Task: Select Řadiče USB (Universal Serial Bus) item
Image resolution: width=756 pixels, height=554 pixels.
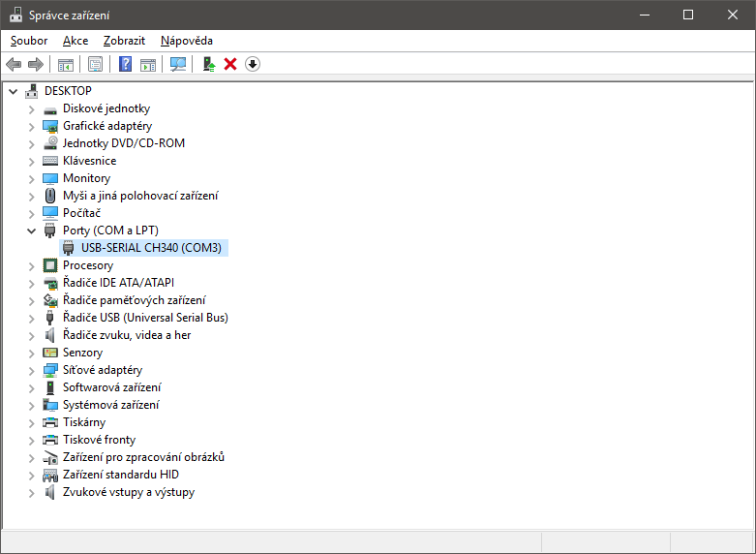Action: point(145,318)
